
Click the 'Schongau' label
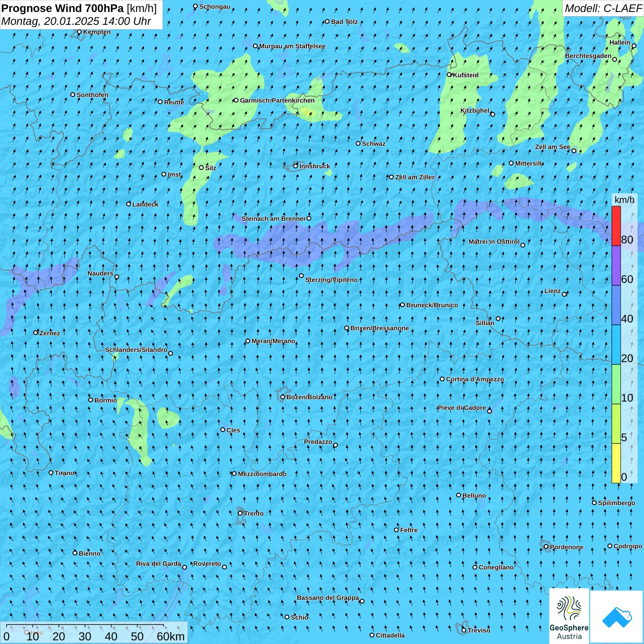click(215, 6)
